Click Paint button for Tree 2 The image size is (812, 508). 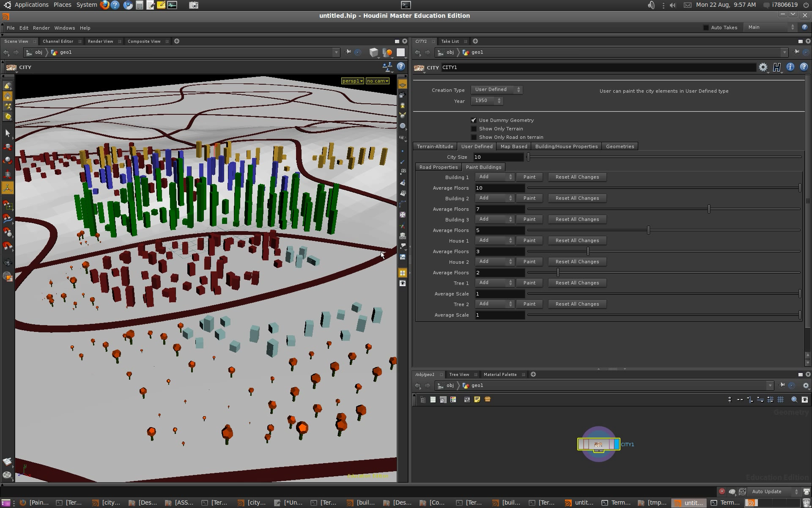(529, 304)
